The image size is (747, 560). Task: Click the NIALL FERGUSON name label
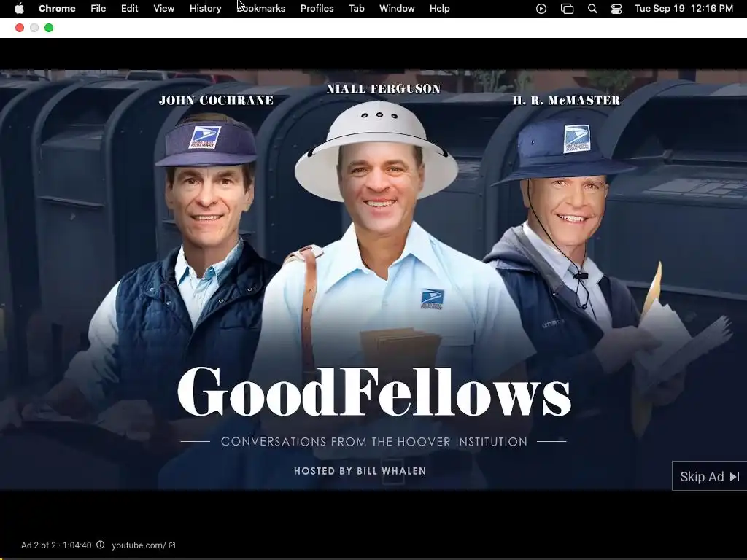pos(384,88)
